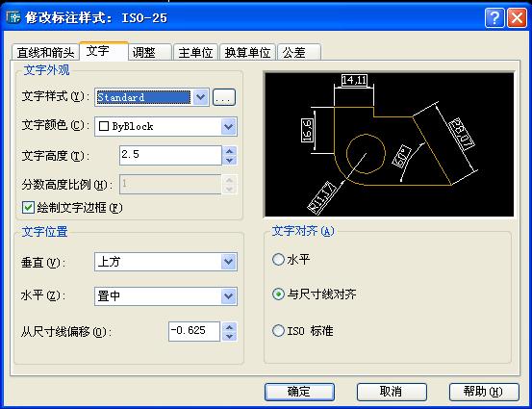Select the 与尺寸线对齐 radio option

(278, 294)
